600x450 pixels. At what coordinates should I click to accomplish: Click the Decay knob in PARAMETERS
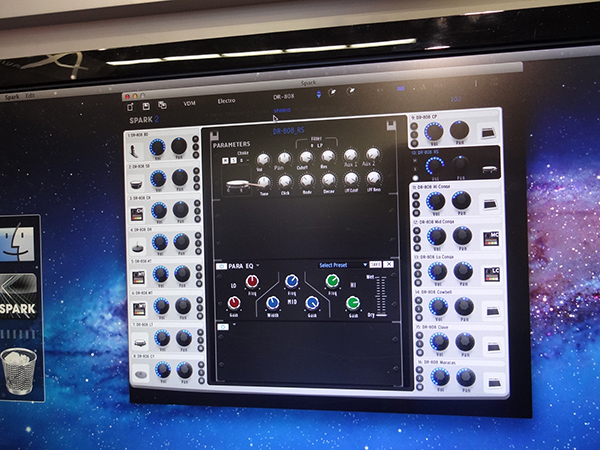[328, 179]
